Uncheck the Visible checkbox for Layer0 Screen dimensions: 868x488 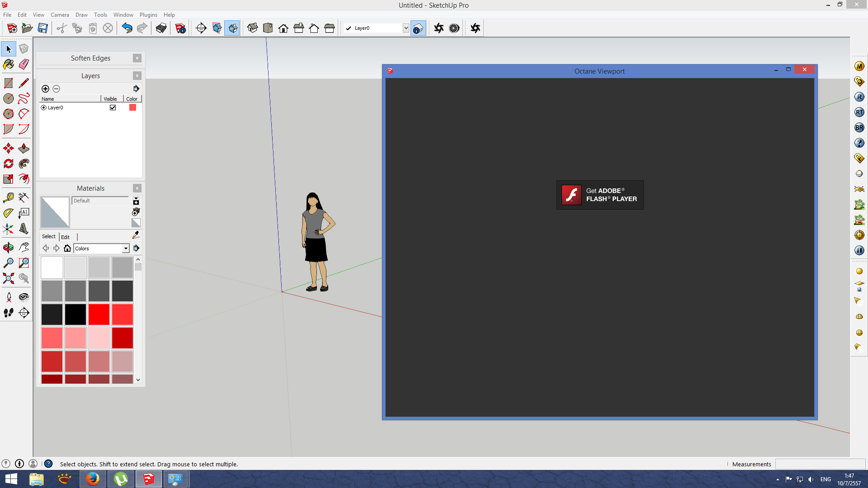[113, 108]
